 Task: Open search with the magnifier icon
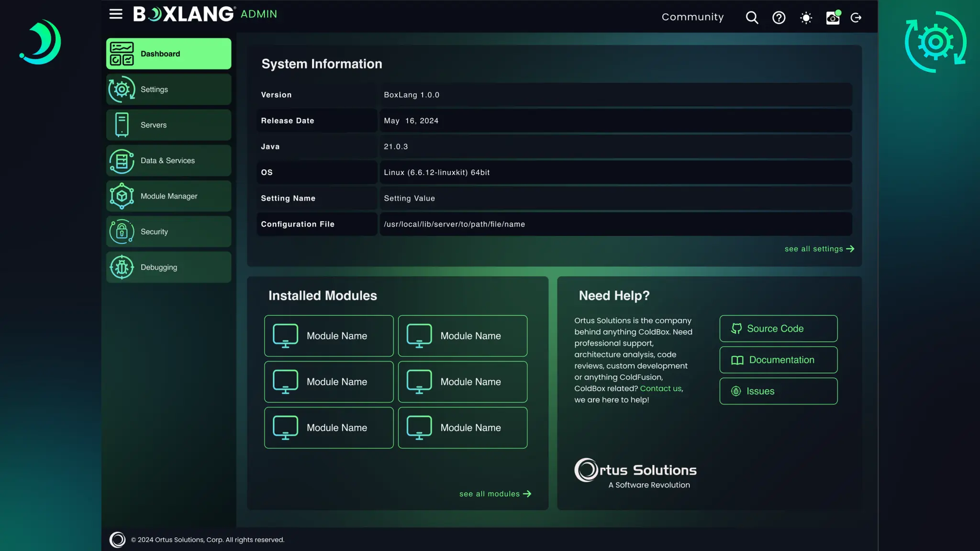[x=752, y=18]
